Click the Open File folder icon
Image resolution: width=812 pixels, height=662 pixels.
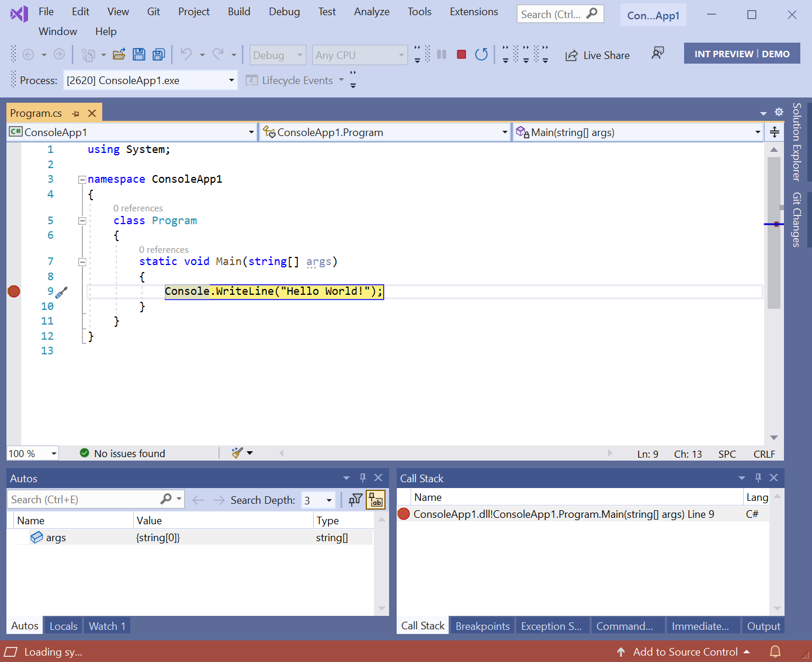(x=119, y=54)
